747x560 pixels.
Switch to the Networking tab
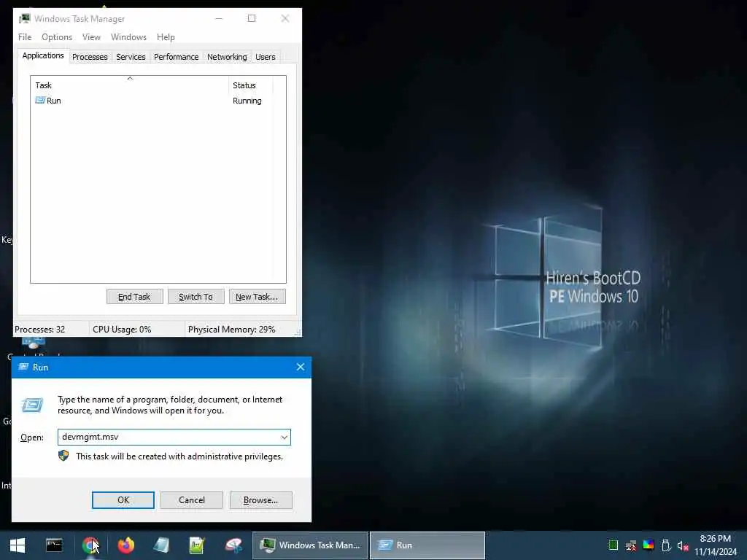[227, 57]
